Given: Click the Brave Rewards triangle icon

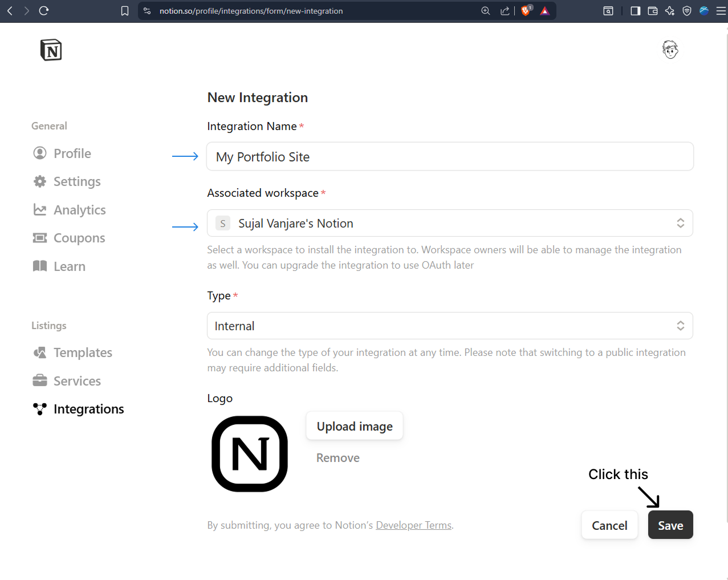Looking at the screenshot, I should coord(545,11).
